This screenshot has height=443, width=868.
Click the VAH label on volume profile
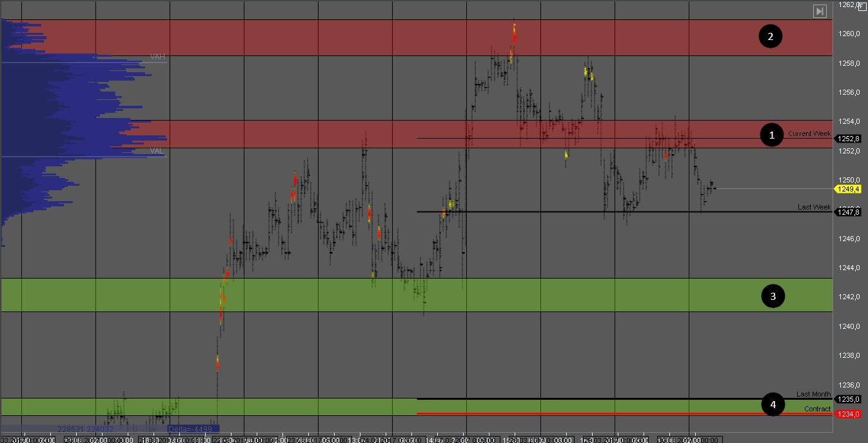(x=157, y=57)
